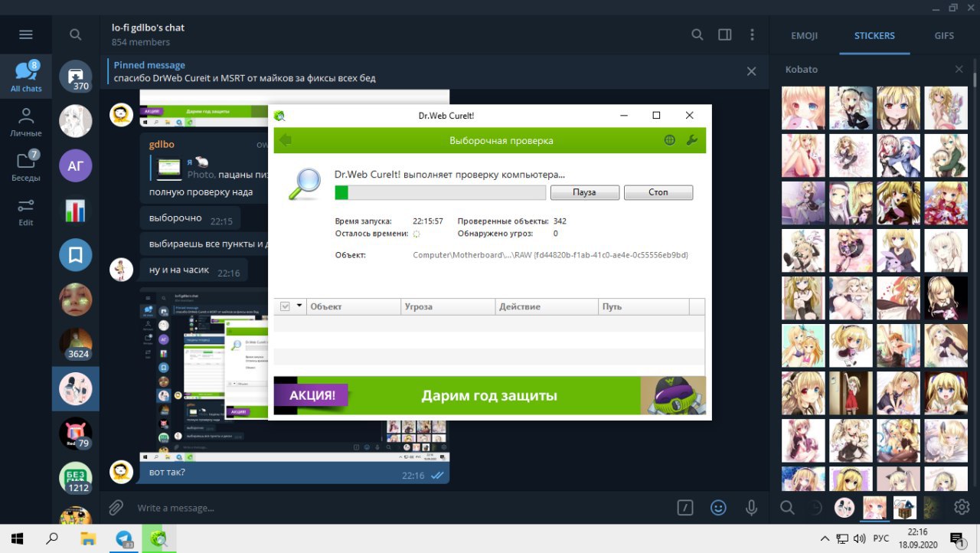Image resolution: width=980 pixels, height=553 pixels.
Task: Pick first Kobato sticker thumbnail
Action: [803, 107]
